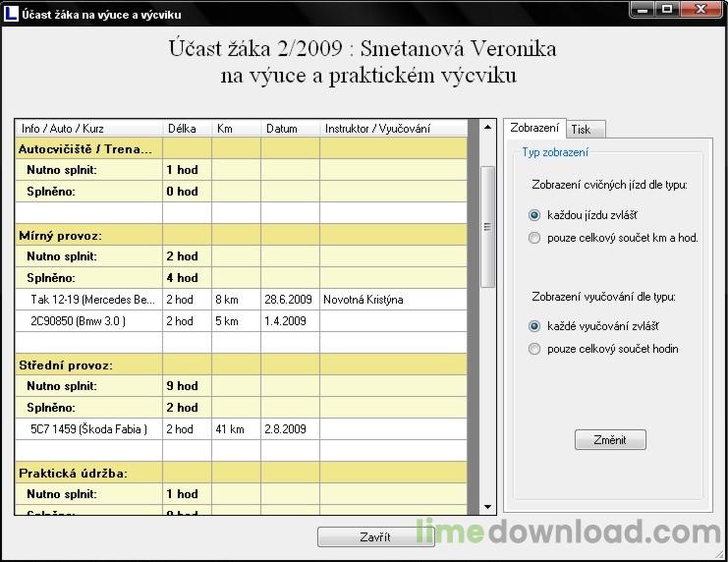Click the Změnit button
The height and width of the screenshot is (562, 728).
610,440
